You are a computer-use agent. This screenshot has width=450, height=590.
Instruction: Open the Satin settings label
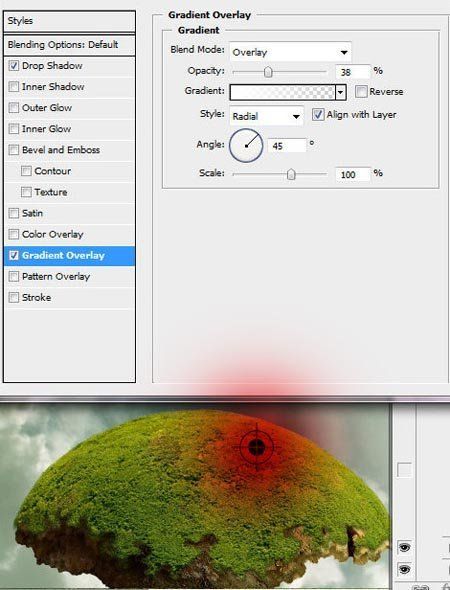[x=32, y=213]
